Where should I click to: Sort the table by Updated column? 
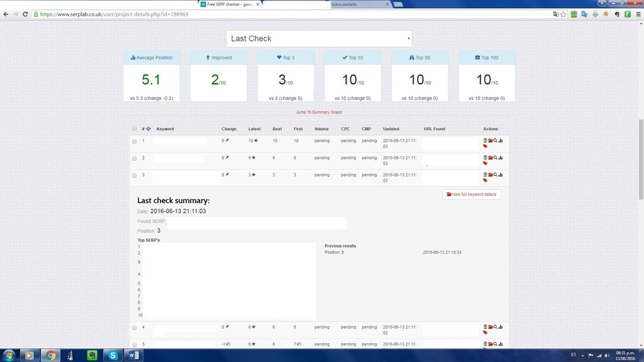click(391, 129)
